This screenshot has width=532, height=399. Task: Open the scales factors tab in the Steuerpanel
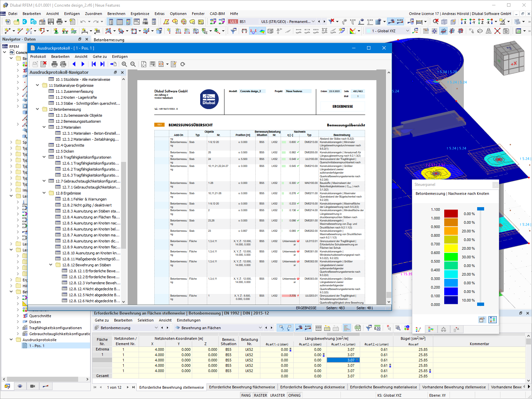pyautogui.click(x=444, y=329)
